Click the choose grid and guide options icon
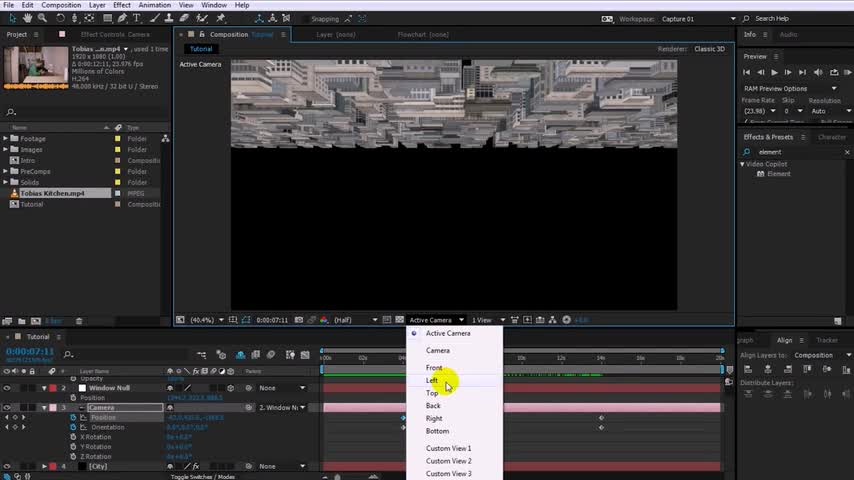The width and height of the screenshot is (854, 480). point(233,320)
